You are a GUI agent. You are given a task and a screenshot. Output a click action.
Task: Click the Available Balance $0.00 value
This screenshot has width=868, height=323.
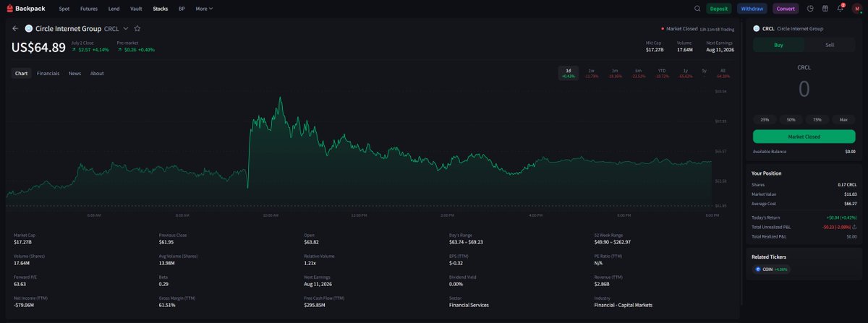pyautogui.click(x=850, y=152)
